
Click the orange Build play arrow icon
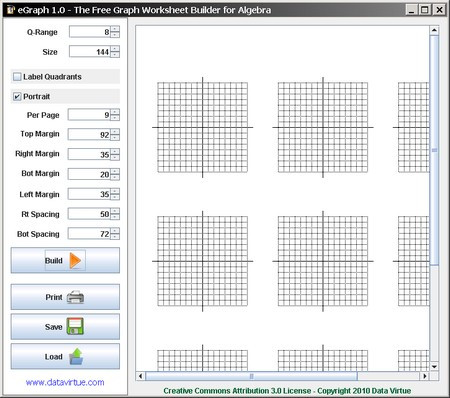tap(75, 261)
